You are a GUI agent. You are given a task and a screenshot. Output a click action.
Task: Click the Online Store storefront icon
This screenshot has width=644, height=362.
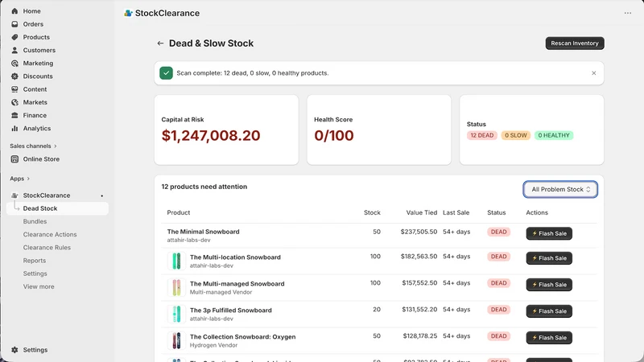point(14,158)
